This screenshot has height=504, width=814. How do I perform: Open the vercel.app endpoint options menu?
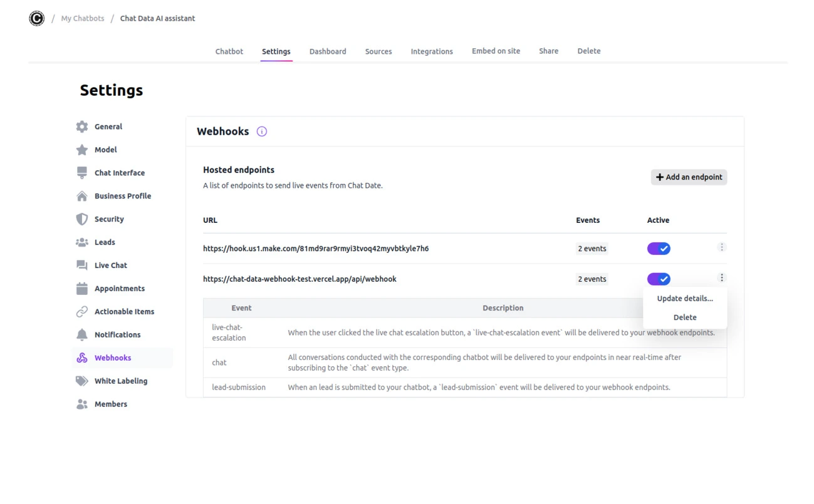pos(721,277)
